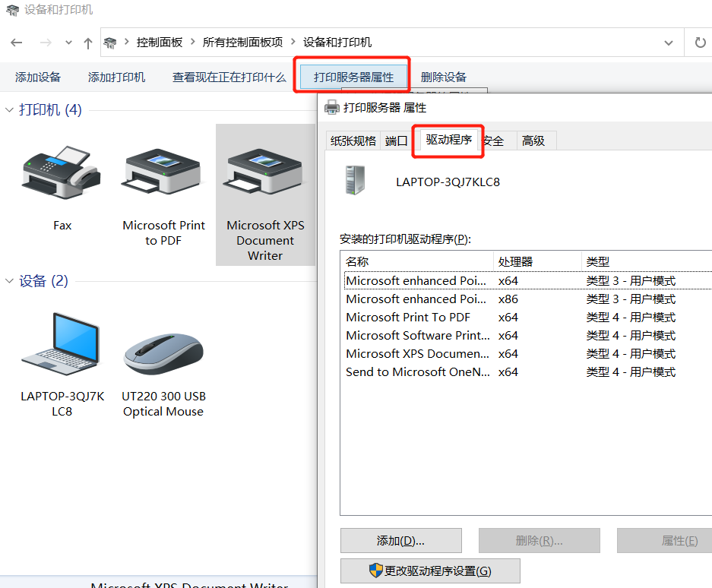This screenshot has height=588, width=712.
Task: Click the 删除(R)... button
Action: [539, 540]
